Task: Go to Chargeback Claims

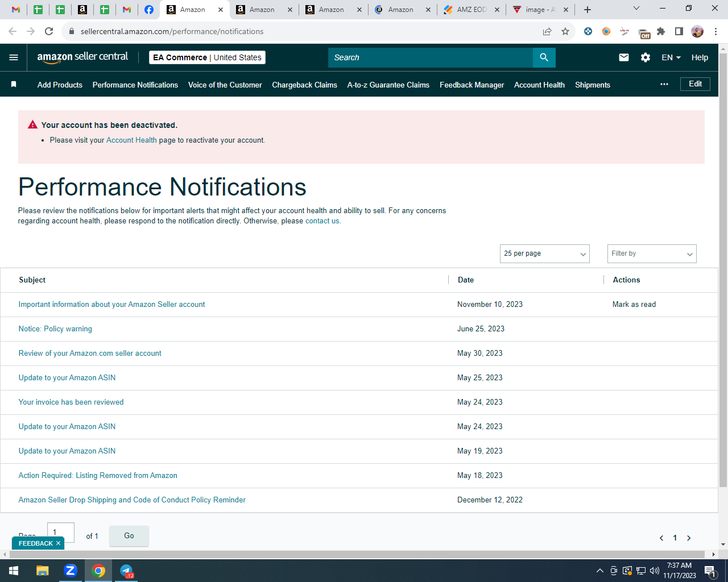Action: point(305,85)
